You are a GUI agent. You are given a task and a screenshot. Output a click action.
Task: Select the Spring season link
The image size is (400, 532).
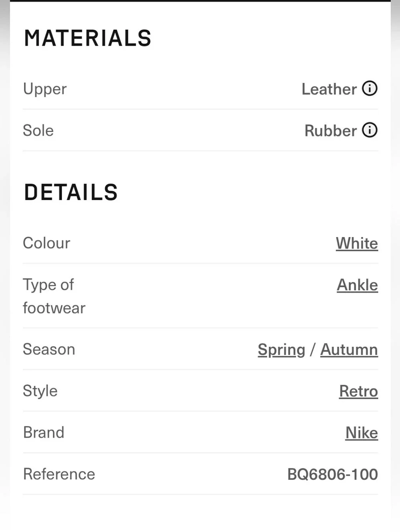(x=282, y=350)
